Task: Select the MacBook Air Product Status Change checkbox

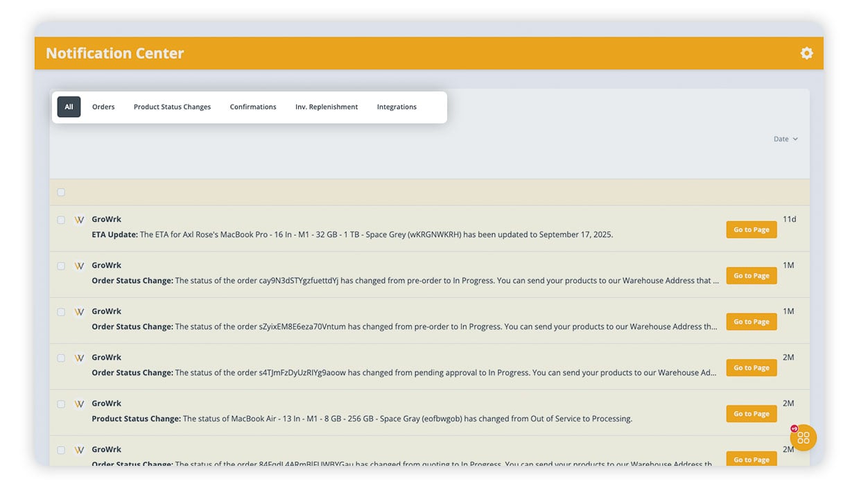Action: coord(61,404)
